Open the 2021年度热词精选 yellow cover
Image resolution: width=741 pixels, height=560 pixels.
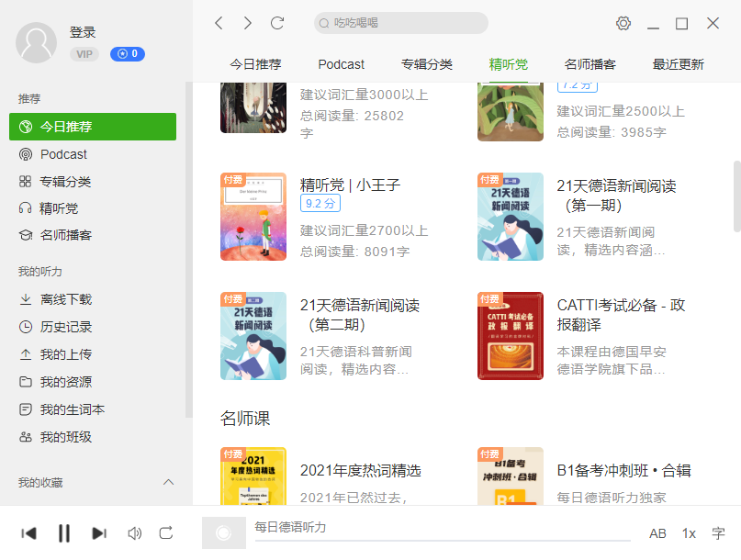(253, 476)
